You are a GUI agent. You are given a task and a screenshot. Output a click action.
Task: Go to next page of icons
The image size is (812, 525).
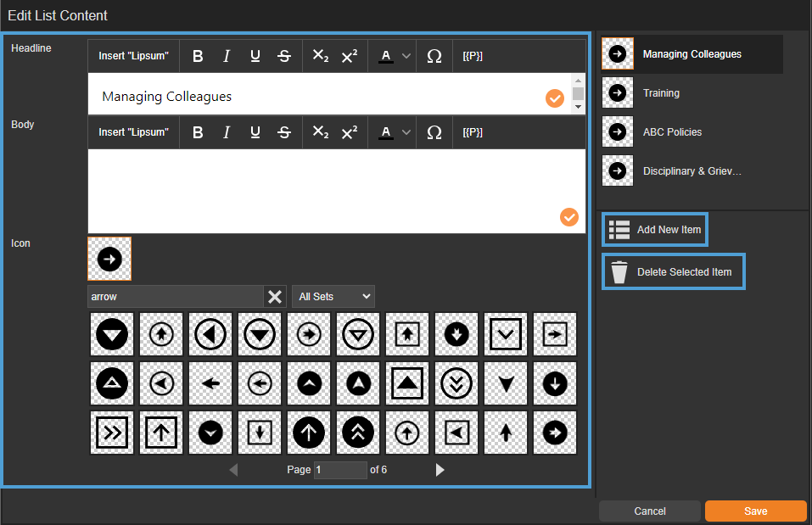440,470
